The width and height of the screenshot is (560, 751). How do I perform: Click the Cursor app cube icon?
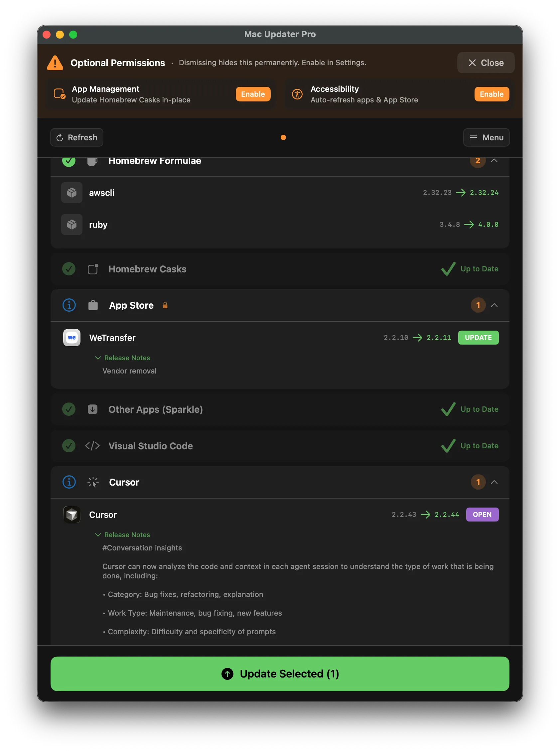(x=71, y=515)
